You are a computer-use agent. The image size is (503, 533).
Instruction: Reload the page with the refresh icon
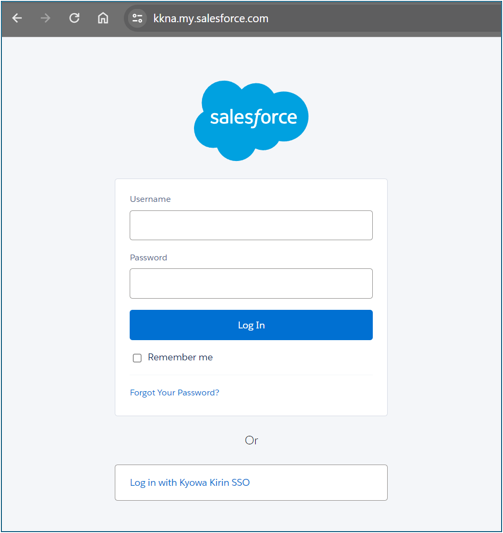[74, 18]
